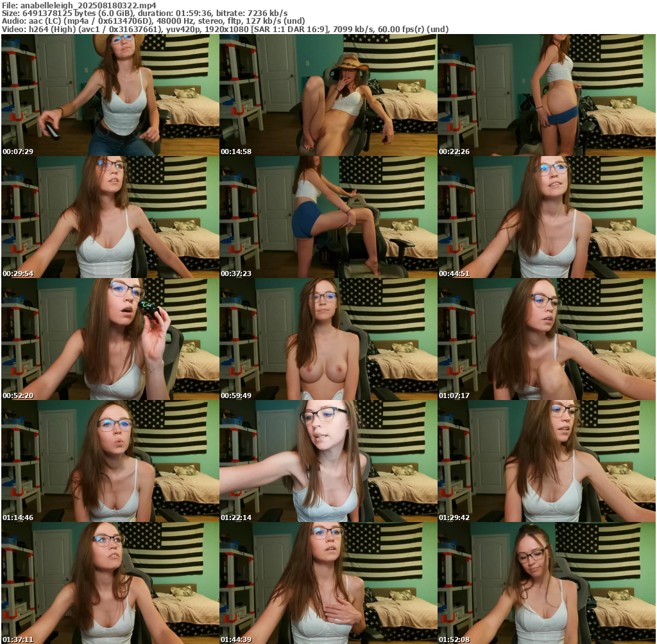Open the thumbnail stamped 01:22:14

328,461
